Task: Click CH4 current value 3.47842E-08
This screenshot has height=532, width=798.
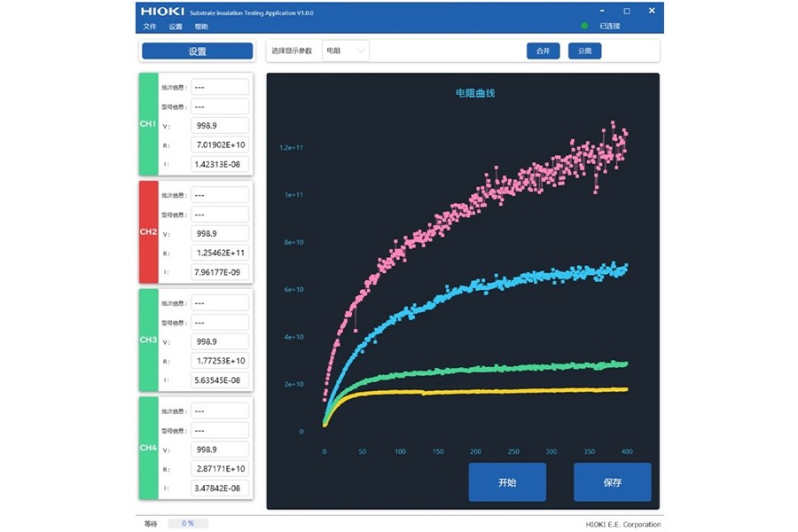Action: pyautogui.click(x=220, y=488)
